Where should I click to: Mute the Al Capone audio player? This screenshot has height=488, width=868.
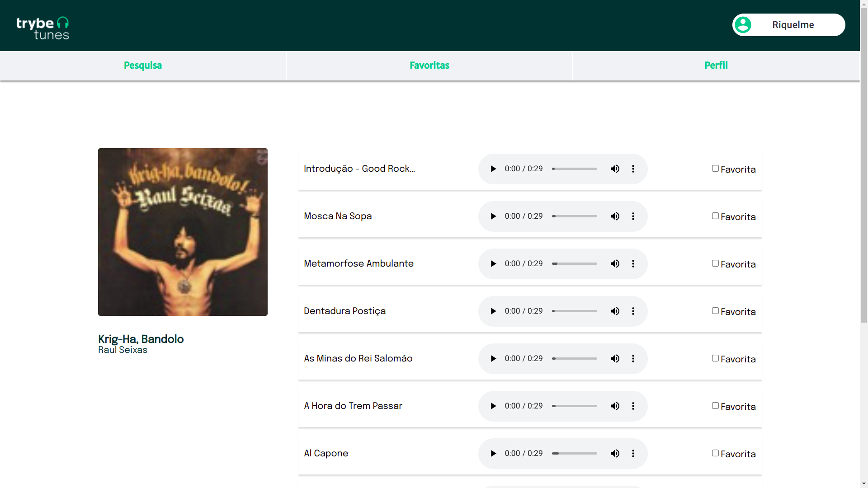615,454
